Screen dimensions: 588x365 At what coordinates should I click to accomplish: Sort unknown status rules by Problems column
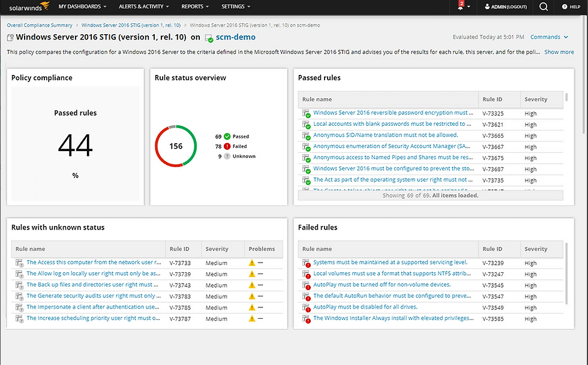(263, 249)
